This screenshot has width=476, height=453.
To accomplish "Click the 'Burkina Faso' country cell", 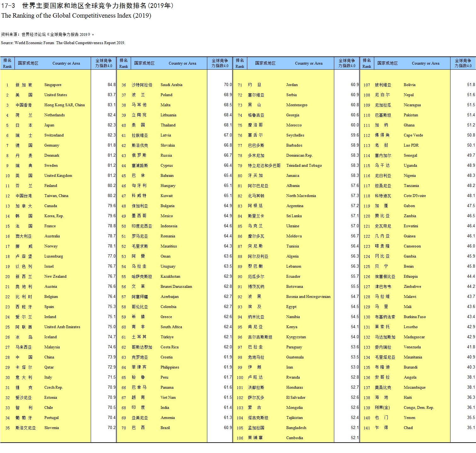I will point(415,317).
